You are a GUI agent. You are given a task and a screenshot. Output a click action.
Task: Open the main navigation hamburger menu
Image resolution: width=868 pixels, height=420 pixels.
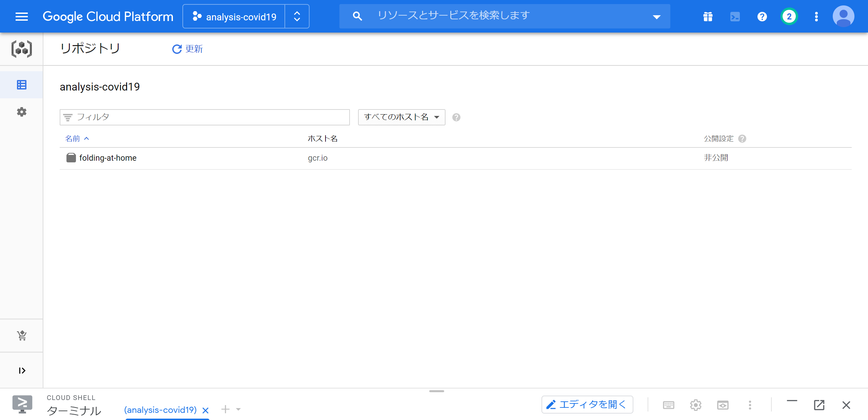(21, 16)
